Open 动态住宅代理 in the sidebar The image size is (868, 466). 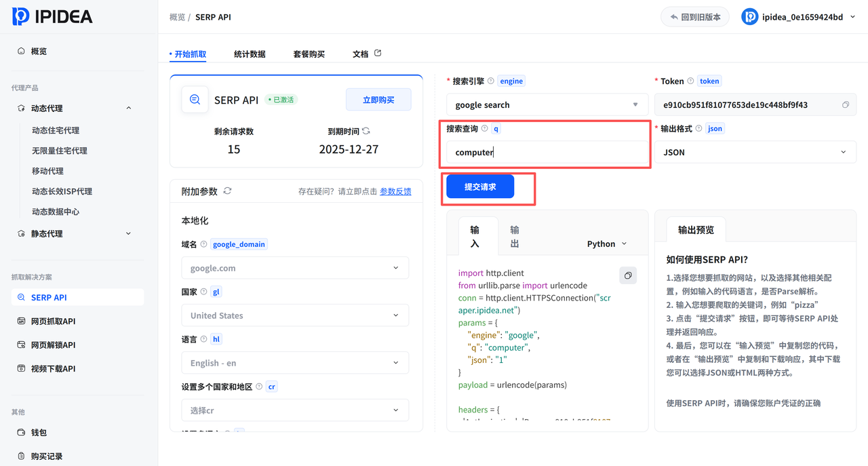click(56, 130)
